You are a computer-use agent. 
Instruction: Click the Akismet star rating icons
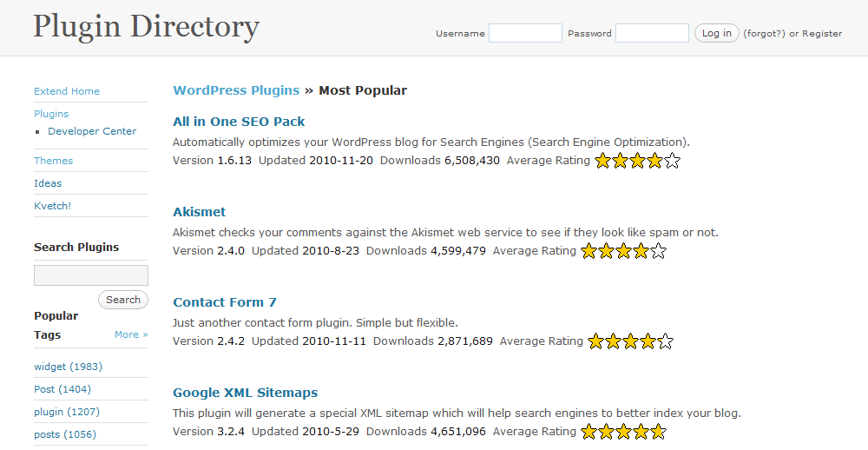tap(623, 252)
